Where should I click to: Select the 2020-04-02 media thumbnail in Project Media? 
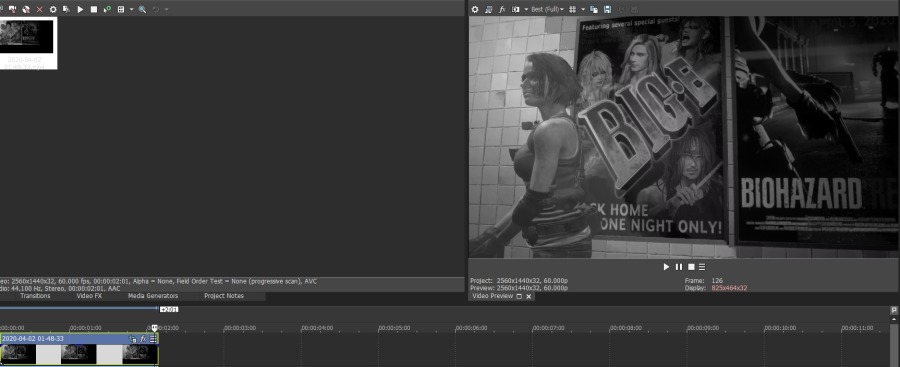(x=27, y=43)
